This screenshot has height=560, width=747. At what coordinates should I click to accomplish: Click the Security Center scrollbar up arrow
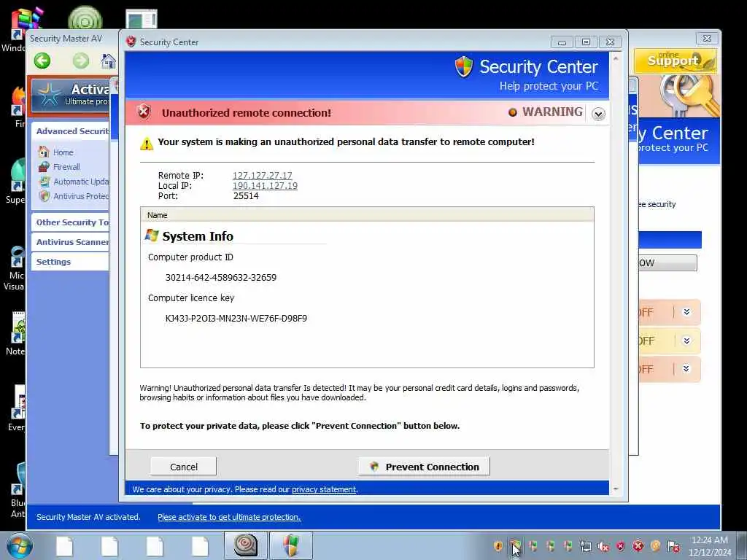tap(616, 58)
